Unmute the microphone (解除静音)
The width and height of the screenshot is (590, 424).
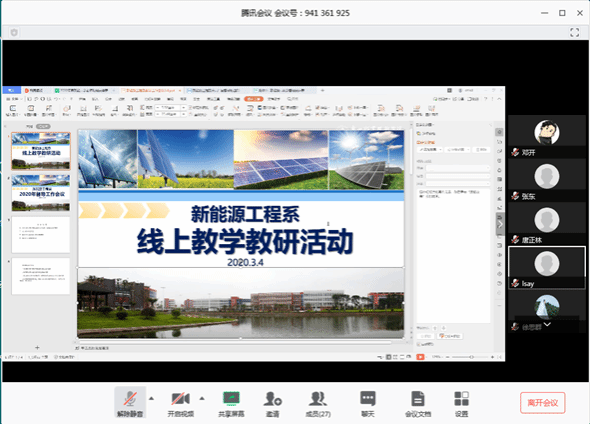coord(130,403)
